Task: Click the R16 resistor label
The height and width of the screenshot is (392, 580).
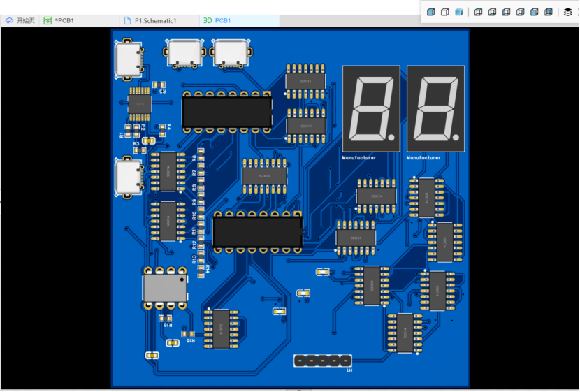Action: (168, 325)
